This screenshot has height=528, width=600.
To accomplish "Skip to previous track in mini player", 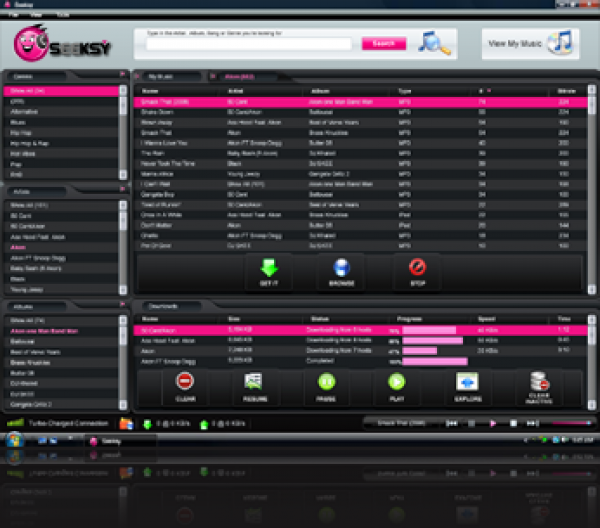I will [452, 423].
